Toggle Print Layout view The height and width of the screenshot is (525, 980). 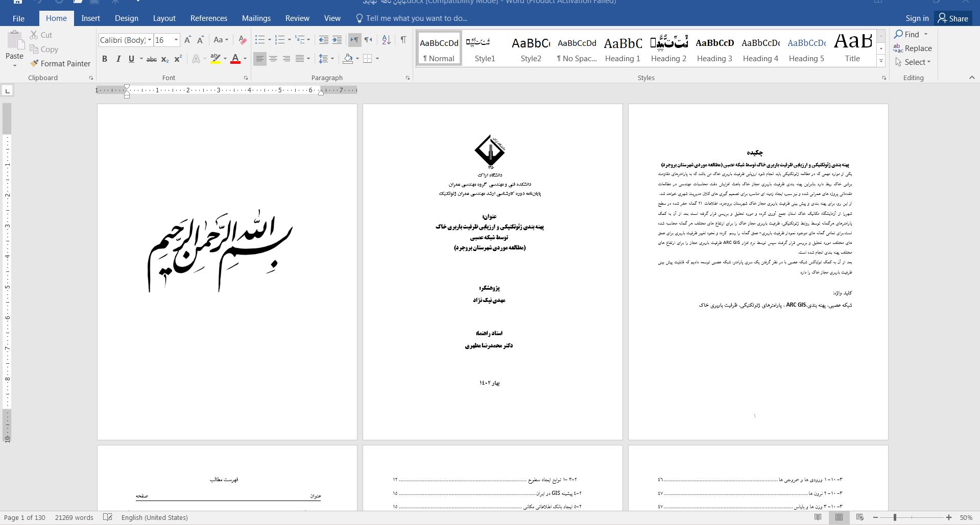pyautogui.click(x=839, y=517)
